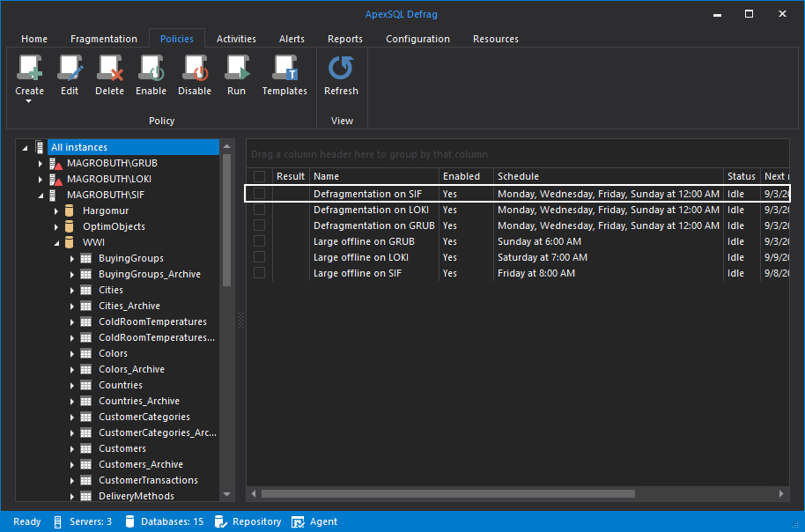This screenshot has height=532, width=805.
Task: Click the MAGROBUTH\LOKI server warning icon
Action: coord(55,180)
